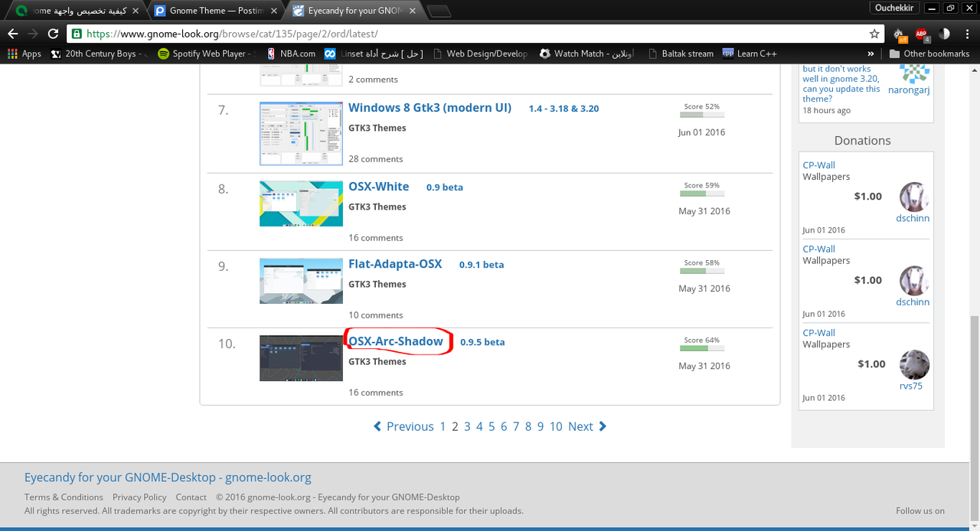Viewport: 980px width, 531px height.
Task: Open the NBA.com bookmark
Action: (291, 54)
